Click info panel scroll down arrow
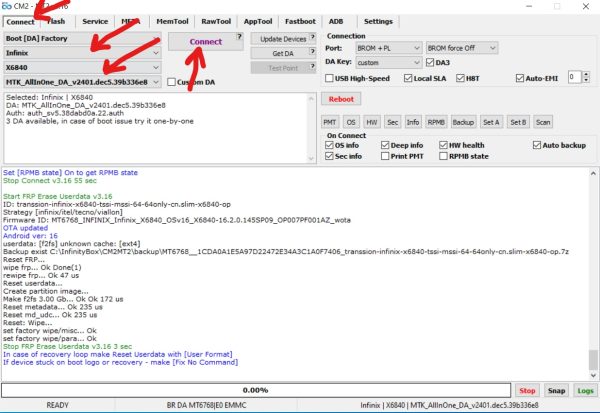This screenshot has width=600, height=413. click(x=311, y=158)
